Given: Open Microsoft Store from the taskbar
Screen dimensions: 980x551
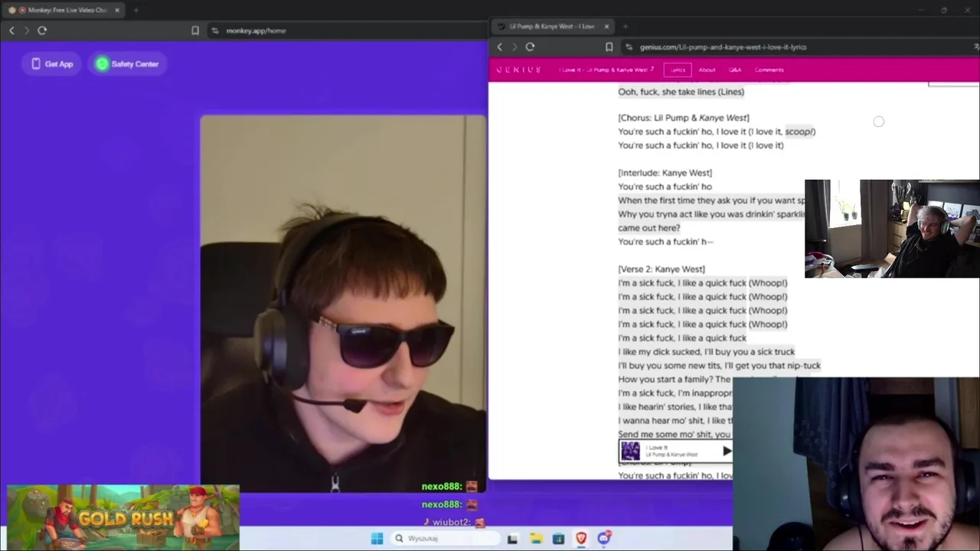Looking at the screenshot, I should 558,539.
